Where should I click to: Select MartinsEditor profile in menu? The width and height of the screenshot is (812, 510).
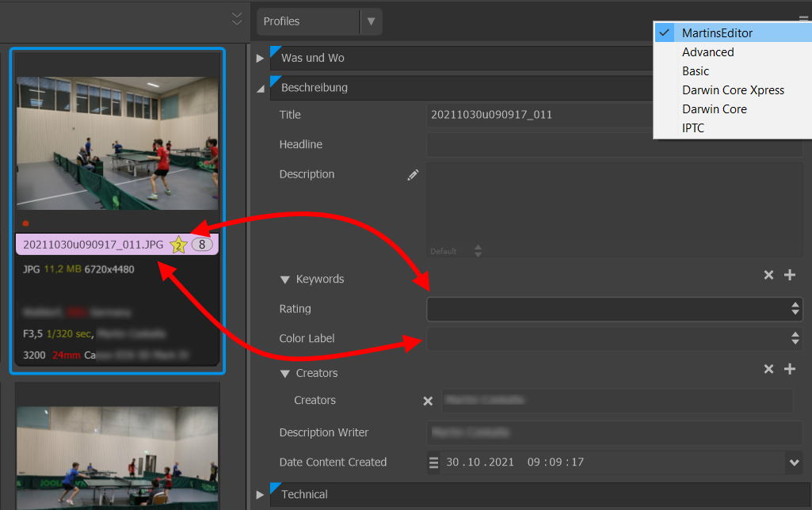(732, 32)
